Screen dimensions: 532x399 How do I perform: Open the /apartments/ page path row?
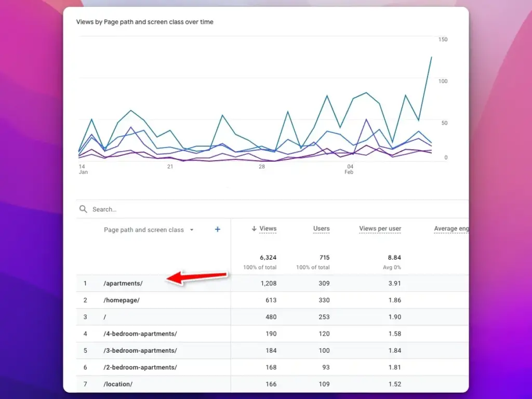click(x=123, y=283)
